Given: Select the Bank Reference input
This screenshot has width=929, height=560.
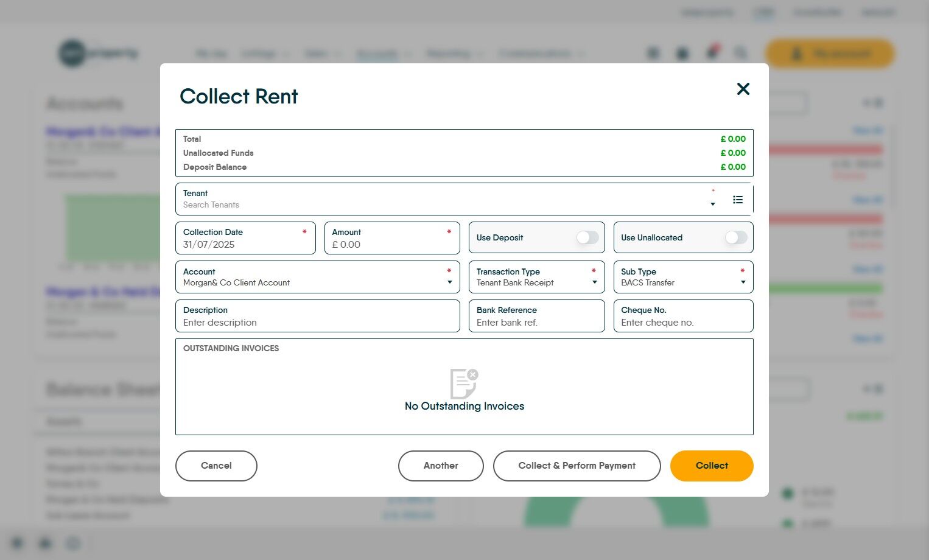Looking at the screenshot, I should (x=537, y=316).
